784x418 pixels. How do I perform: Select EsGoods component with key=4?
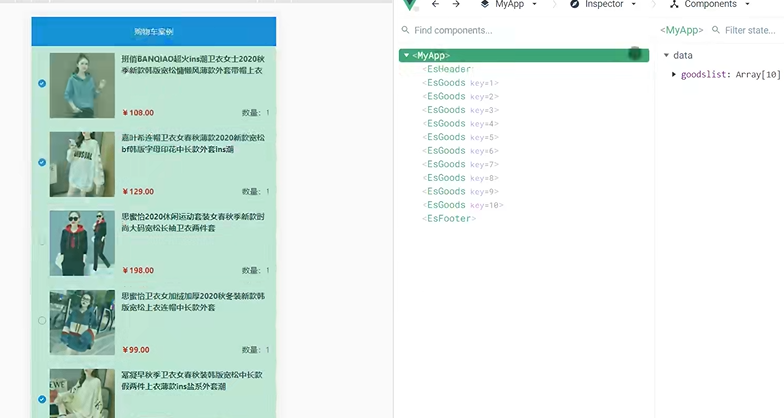[x=460, y=123]
